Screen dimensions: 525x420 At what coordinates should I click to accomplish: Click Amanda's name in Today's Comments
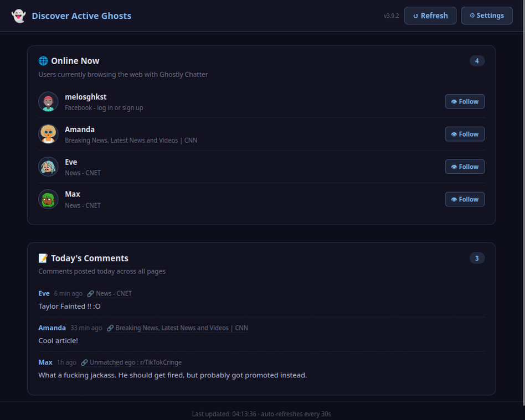point(52,328)
